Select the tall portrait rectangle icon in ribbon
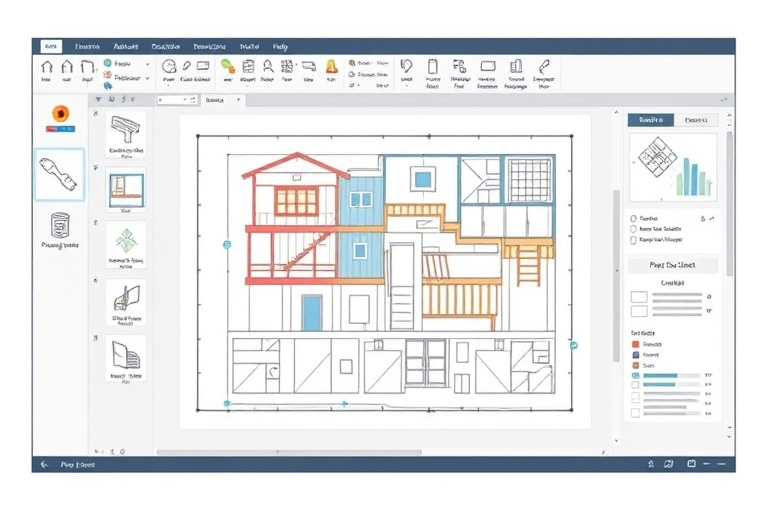This screenshot has width=768, height=512. click(x=432, y=66)
